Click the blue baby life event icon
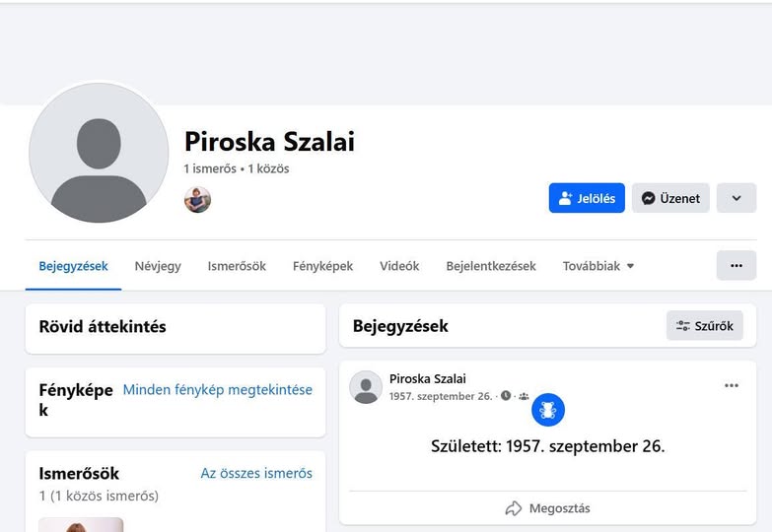772x532 pixels. point(548,410)
